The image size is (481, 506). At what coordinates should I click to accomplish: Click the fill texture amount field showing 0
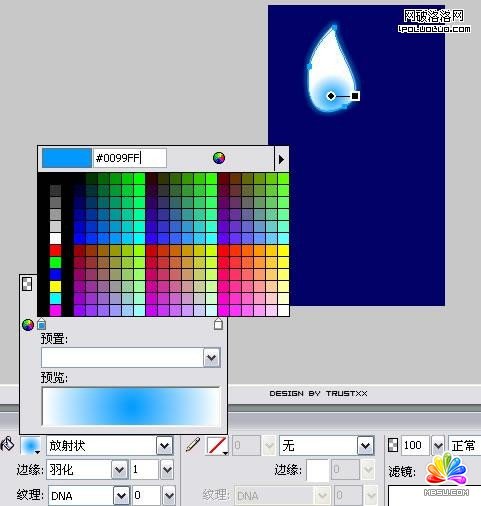click(x=146, y=496)
